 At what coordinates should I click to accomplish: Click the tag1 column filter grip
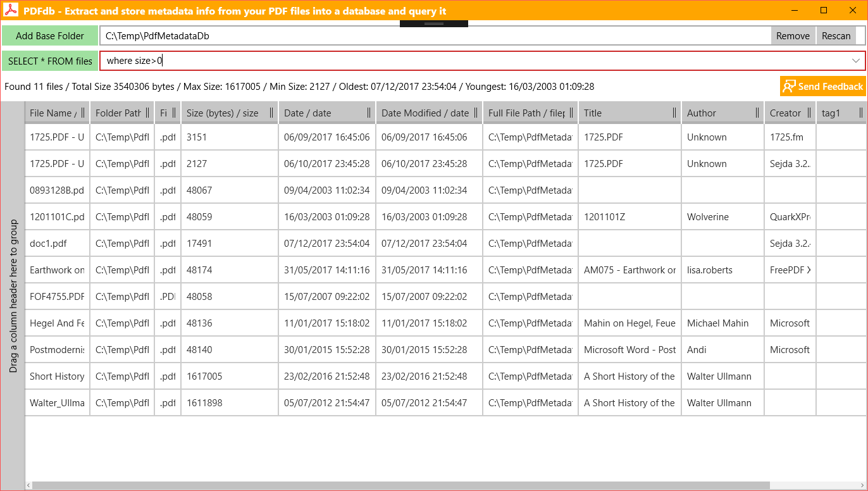point(861,113)
